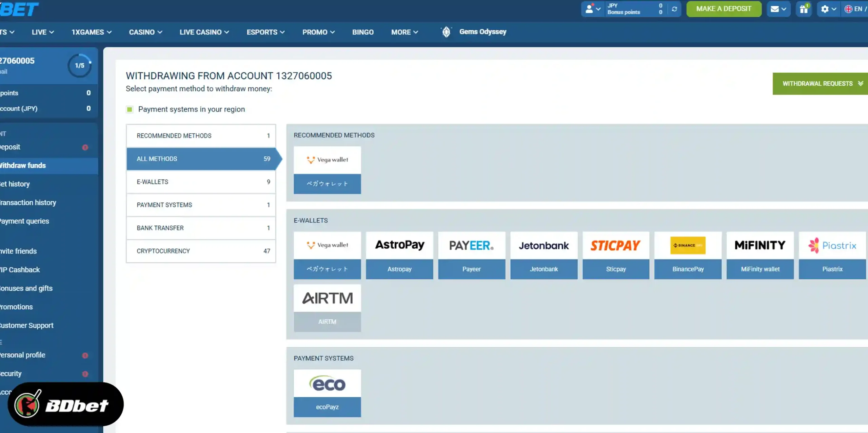868x433 pixels.
Task: Select recommended Vega wallet logo
Action: point(327,160)
